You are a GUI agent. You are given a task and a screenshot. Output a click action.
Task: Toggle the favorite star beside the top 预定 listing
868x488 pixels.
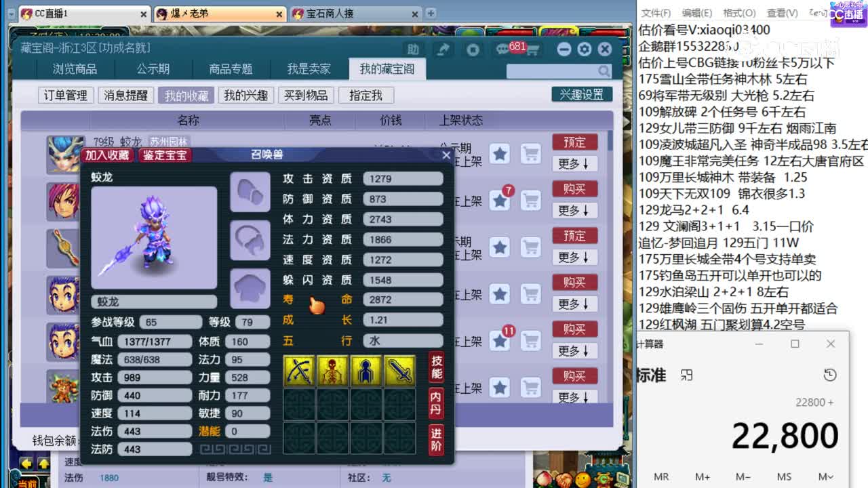(500, 155)
